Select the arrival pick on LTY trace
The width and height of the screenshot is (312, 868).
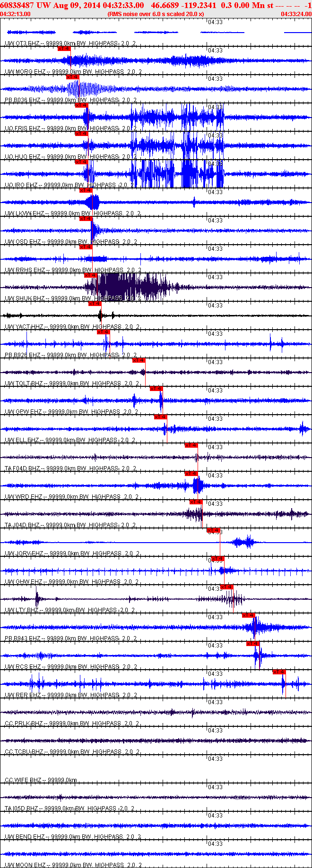coord(227,587)
